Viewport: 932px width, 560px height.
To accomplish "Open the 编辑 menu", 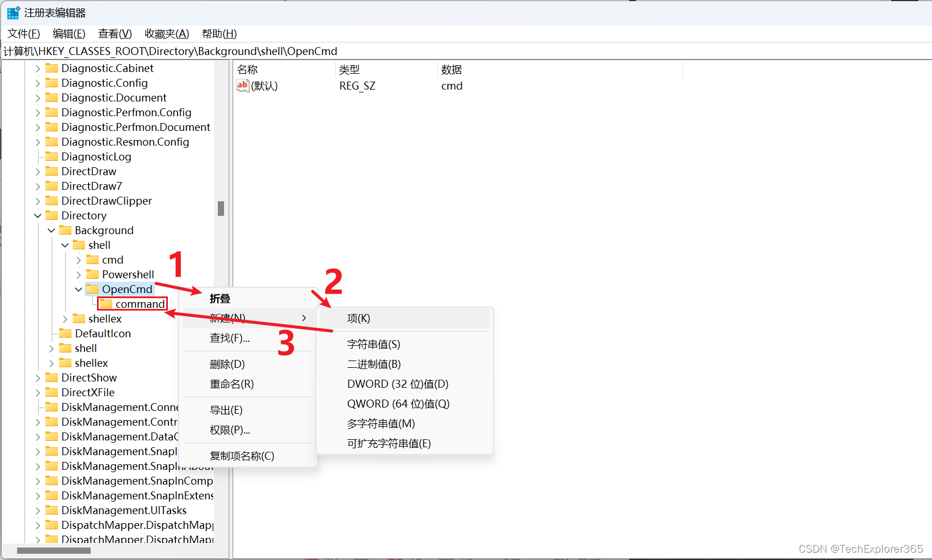I will tap(69, 33).
